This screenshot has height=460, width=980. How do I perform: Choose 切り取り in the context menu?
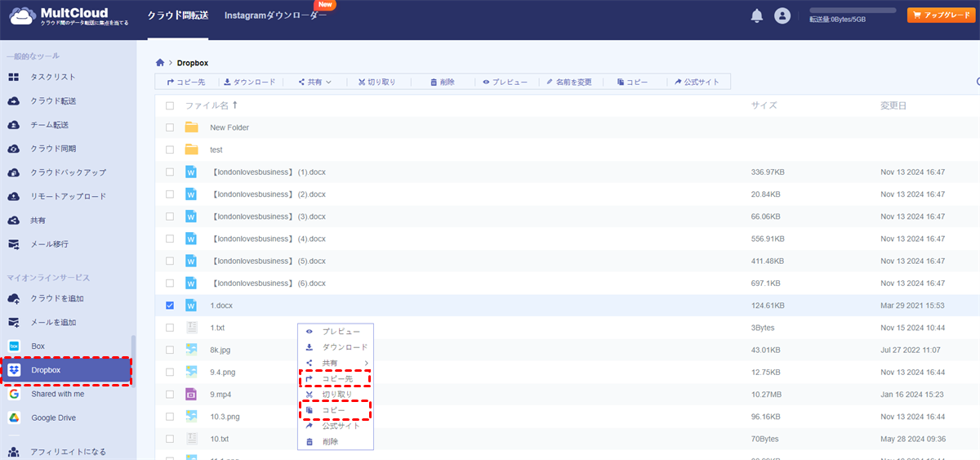click(336, 395)
